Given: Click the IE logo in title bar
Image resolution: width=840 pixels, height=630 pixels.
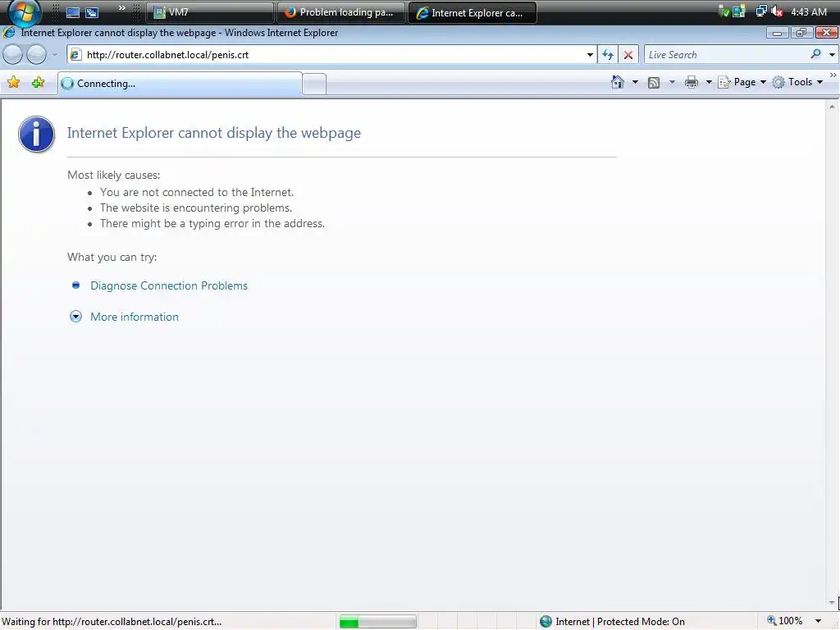Looking at the screenshot, I should pyautogui.click(x=9, y=33).
